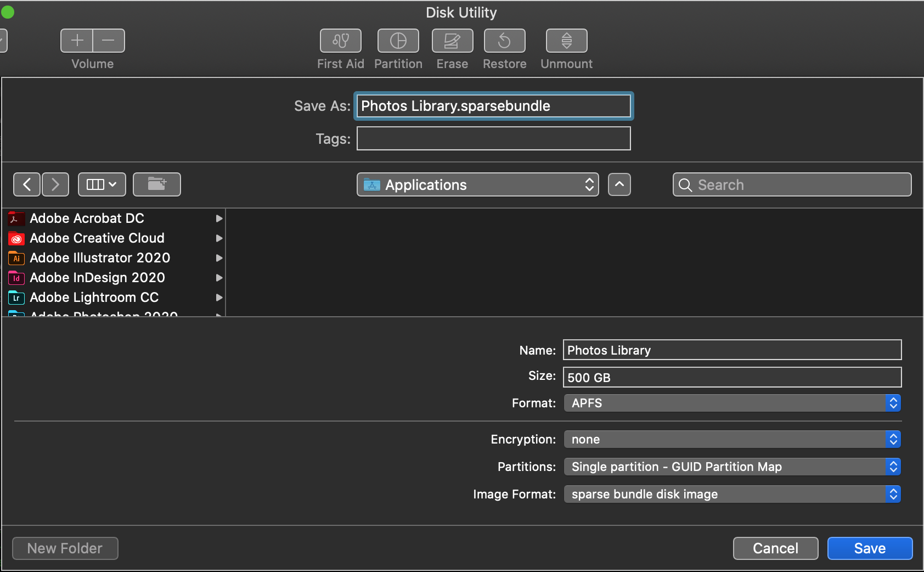
Task: Click the Cancel button
Action: [x=775, y=548]
